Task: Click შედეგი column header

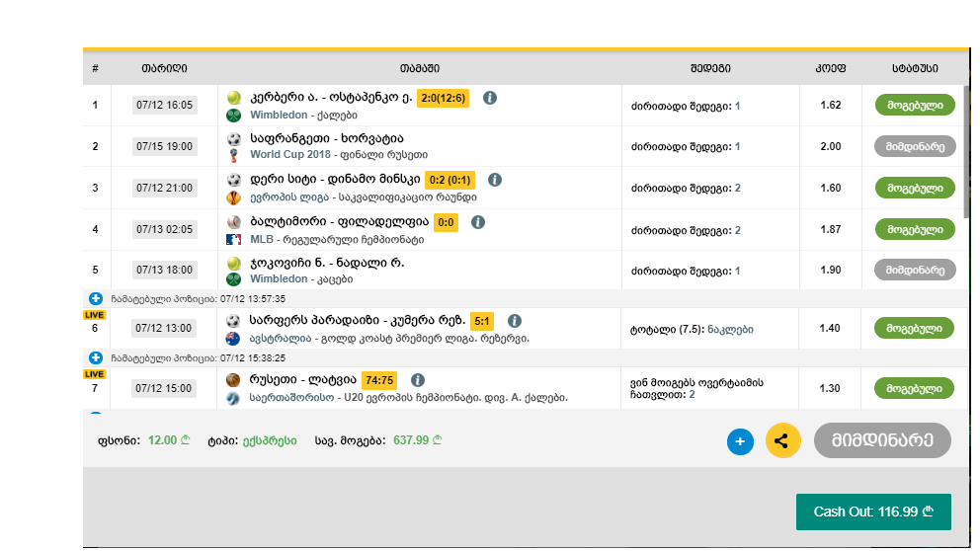Action: [710, 68]
